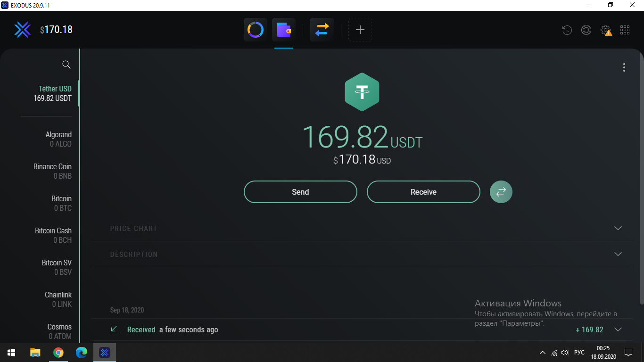Click the search magnifier in asset sidebar
Viewport: 644px width, 362px height.
(x=66, y=65)
